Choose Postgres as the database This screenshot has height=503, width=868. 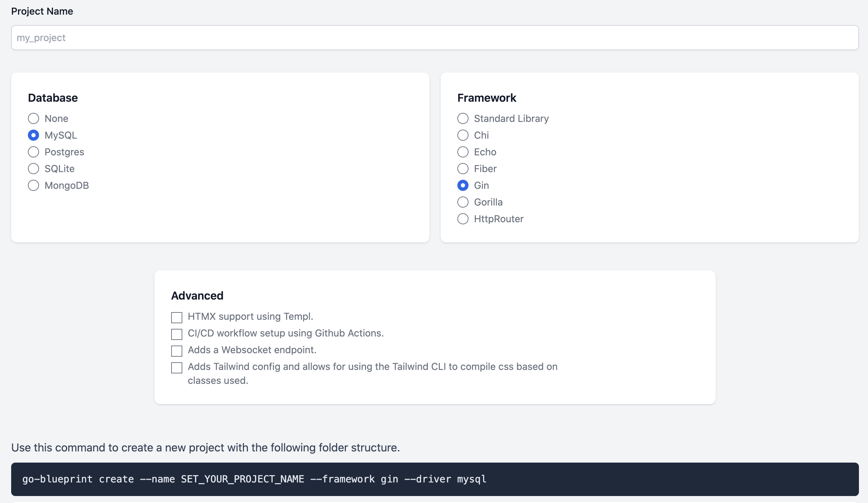33,152
